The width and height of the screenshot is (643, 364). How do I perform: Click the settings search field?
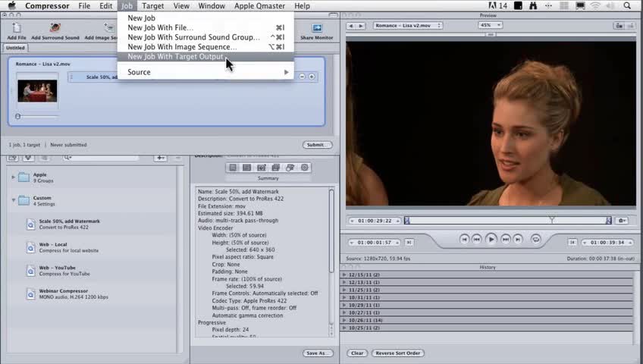coord(101,158)
